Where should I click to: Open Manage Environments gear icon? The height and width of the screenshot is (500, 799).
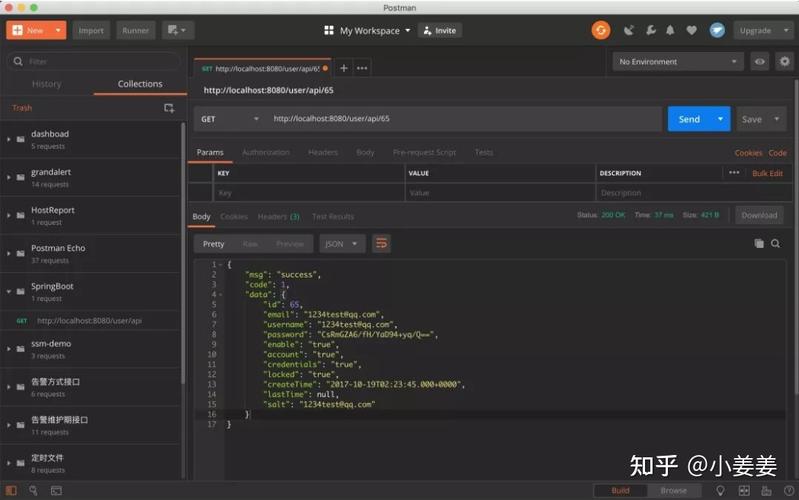(784, 62)
